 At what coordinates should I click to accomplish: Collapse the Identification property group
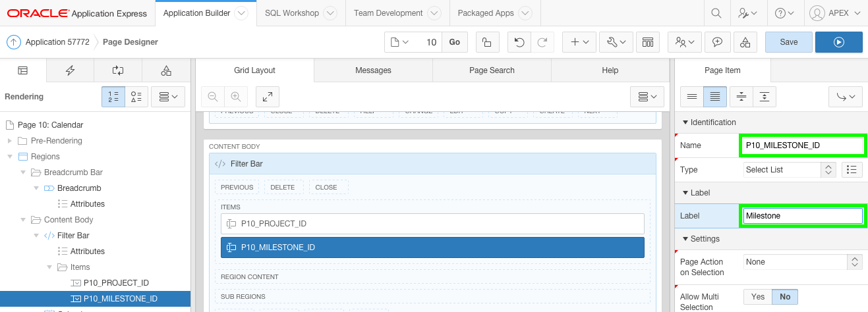685,122
